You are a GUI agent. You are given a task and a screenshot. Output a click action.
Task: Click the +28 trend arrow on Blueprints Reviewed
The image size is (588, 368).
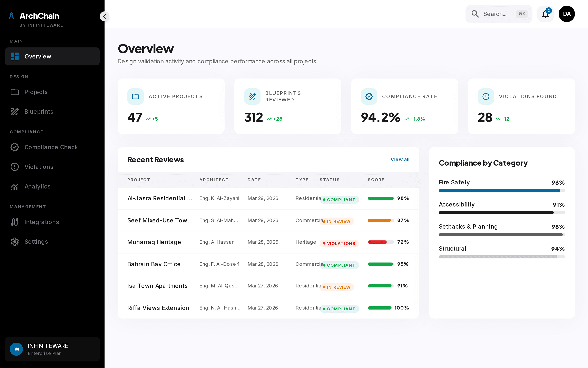click(x=269, y=119)
